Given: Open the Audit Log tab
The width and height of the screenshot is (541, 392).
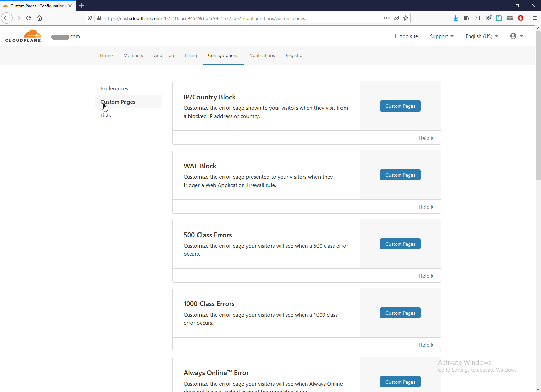Looking at the screenshot, I should [164, 55].
